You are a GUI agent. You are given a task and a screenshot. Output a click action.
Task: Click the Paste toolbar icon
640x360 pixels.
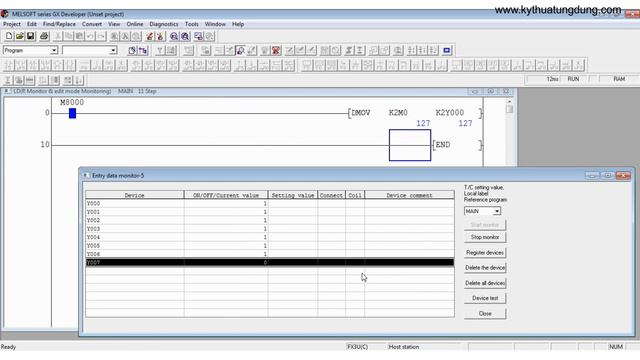pos(80,36)
